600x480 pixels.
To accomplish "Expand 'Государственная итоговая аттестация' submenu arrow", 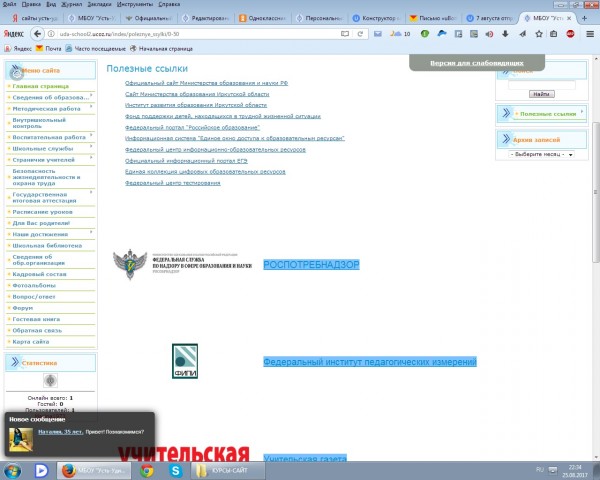I will 91,192.
